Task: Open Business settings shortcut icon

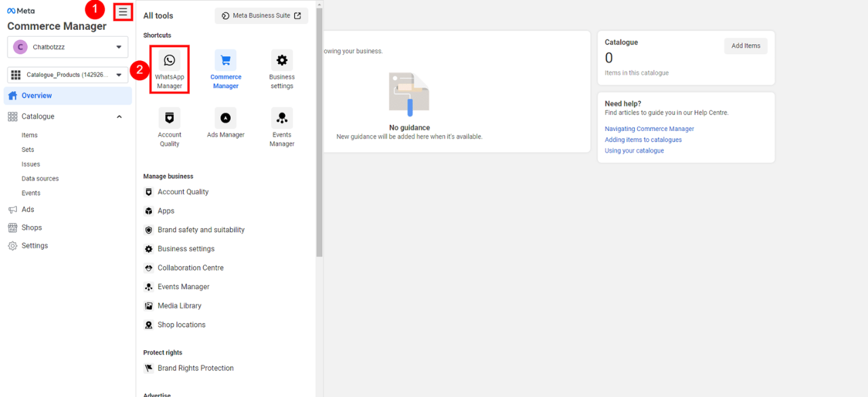Action: (282, 60)
